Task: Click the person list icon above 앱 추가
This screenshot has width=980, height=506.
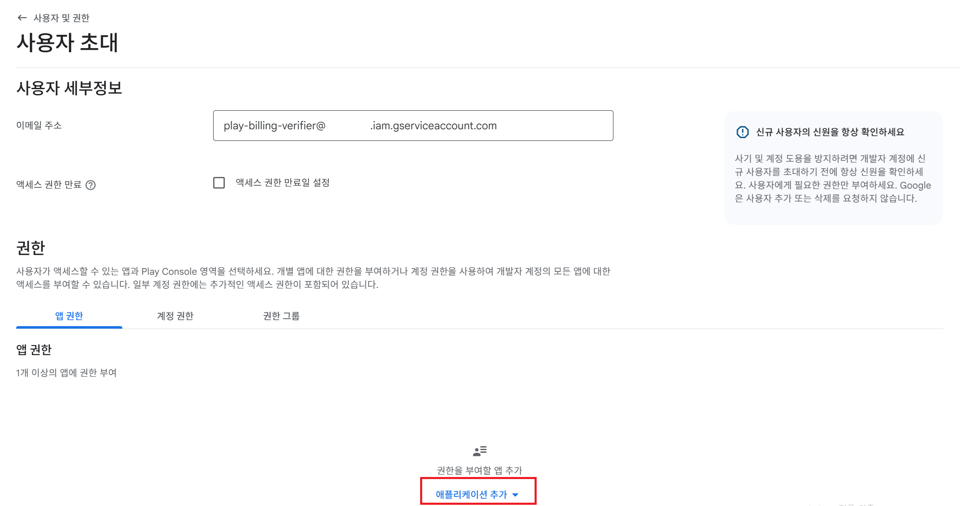Action: click(479, 451)
